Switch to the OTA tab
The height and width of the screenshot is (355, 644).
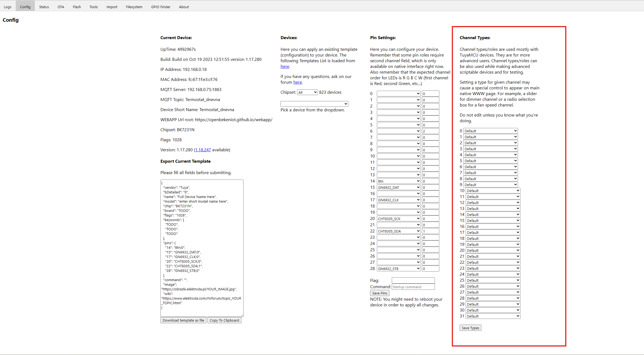(61, 7)
